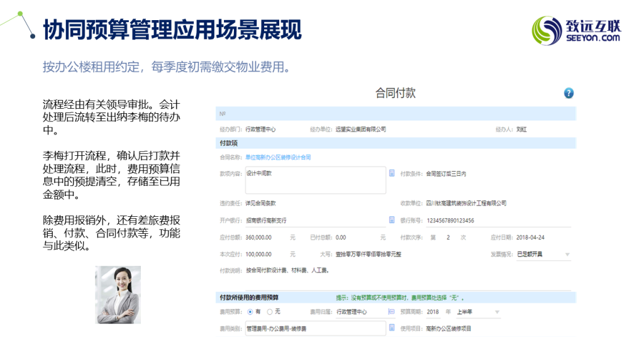Open the picker icon next to 开户银行
Viewport: 644px width, 362px height.
[x=391, y=221]
